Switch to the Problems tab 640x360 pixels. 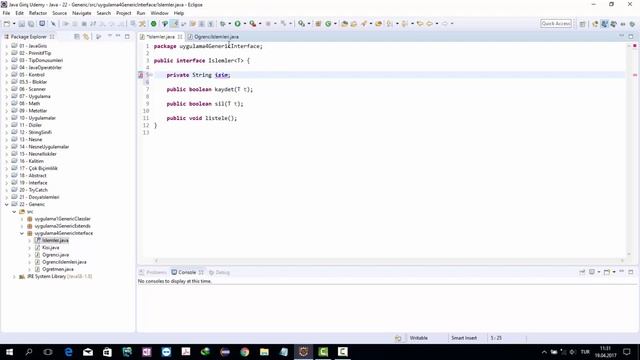click(153, 272)
